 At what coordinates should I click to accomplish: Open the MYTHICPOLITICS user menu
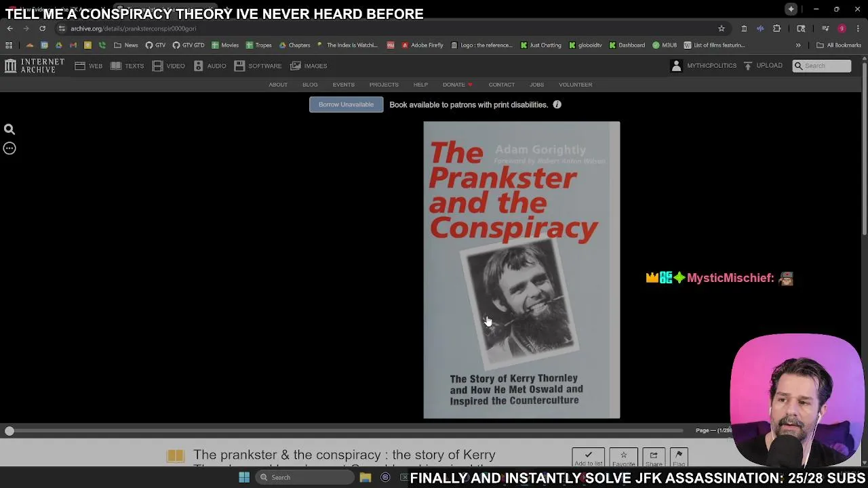pyautogui.click(x=703, y=66)
